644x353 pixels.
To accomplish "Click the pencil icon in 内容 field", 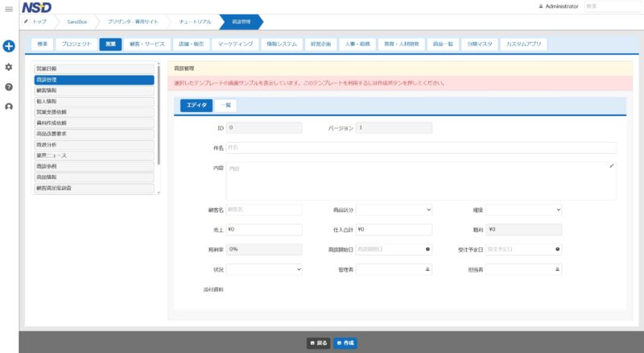I will [611, 166].
